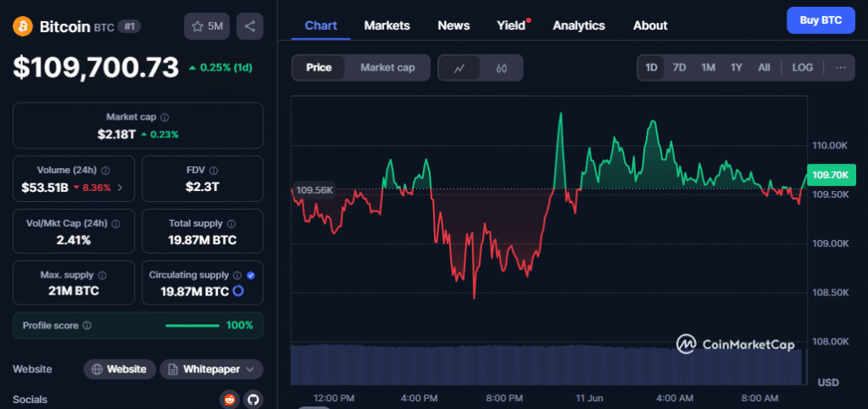Screen dimensions: 868x409
Task: Open the About tab
Action: tap(650, 25)
